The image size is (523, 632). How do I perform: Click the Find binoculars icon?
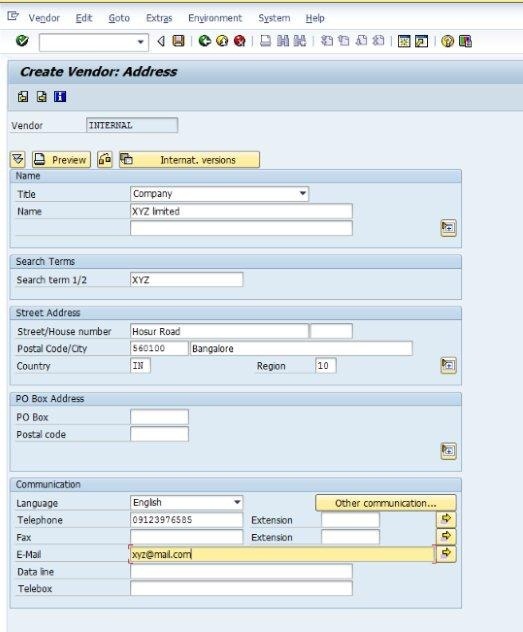283,41
